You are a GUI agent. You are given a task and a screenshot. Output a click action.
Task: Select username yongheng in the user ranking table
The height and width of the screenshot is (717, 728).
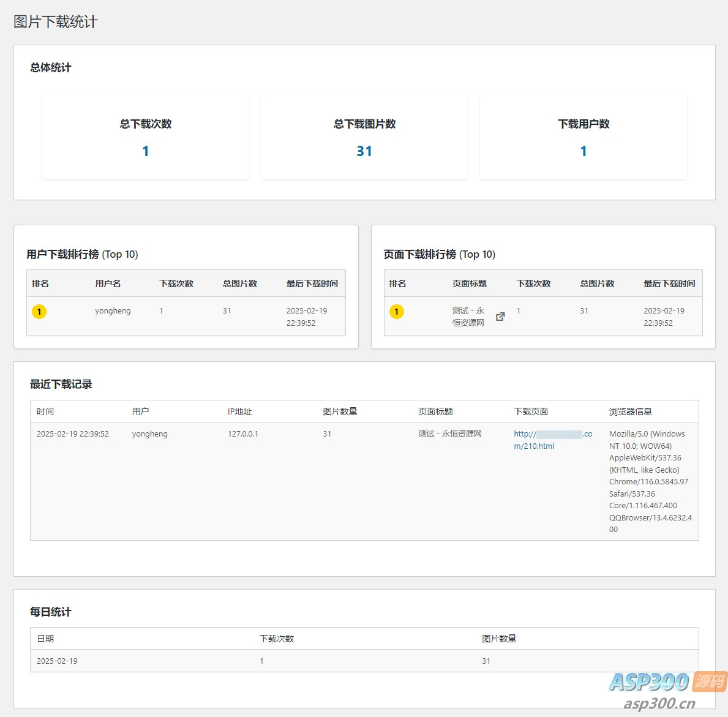pos(113,311)
